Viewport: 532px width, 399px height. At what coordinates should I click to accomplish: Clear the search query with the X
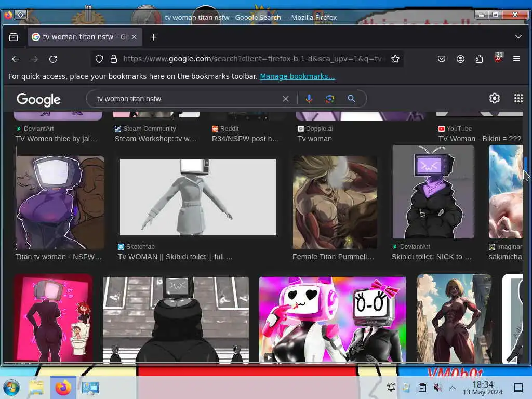[286, 99]
